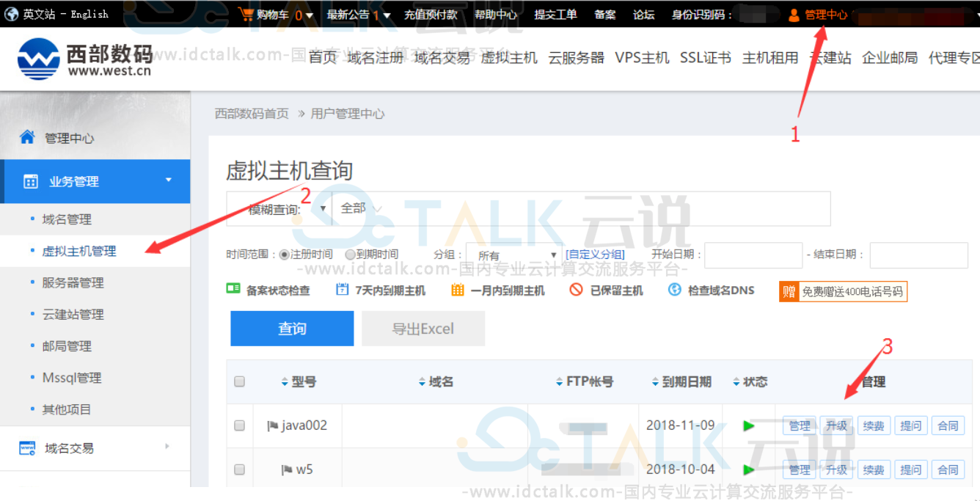The width and height of the screenshot is (980, 501).
Task: Select 服务器管理 in the sidebar
Action: [x=73, y=282]
